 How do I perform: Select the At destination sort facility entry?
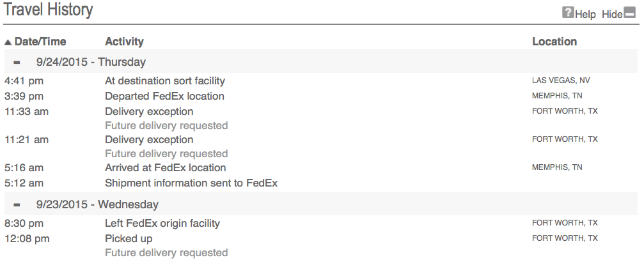pyautogui.click(x=165, y=80)
